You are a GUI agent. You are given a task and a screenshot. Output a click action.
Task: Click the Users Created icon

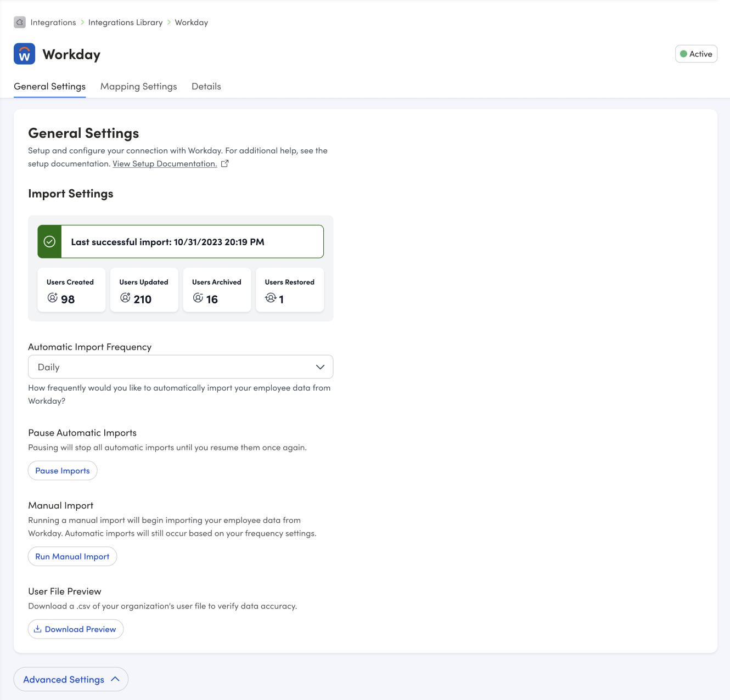click(x=53, y=298)
